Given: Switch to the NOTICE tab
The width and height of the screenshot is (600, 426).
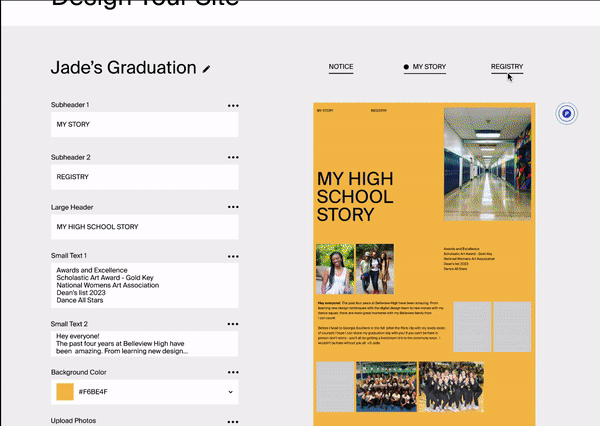Looking at the screenshot, I should [x=341, y=67].
